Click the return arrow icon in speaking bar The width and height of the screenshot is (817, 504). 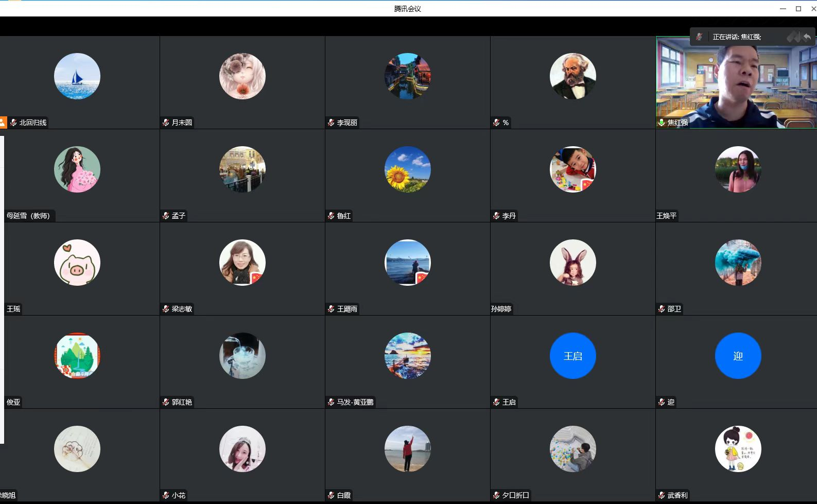[807, 37]
